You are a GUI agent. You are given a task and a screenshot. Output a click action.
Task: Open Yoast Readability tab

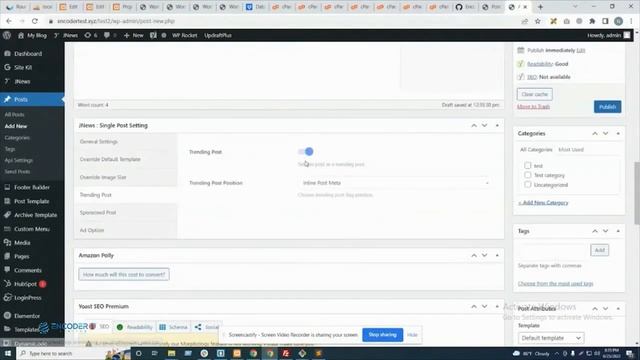[134, 327]
